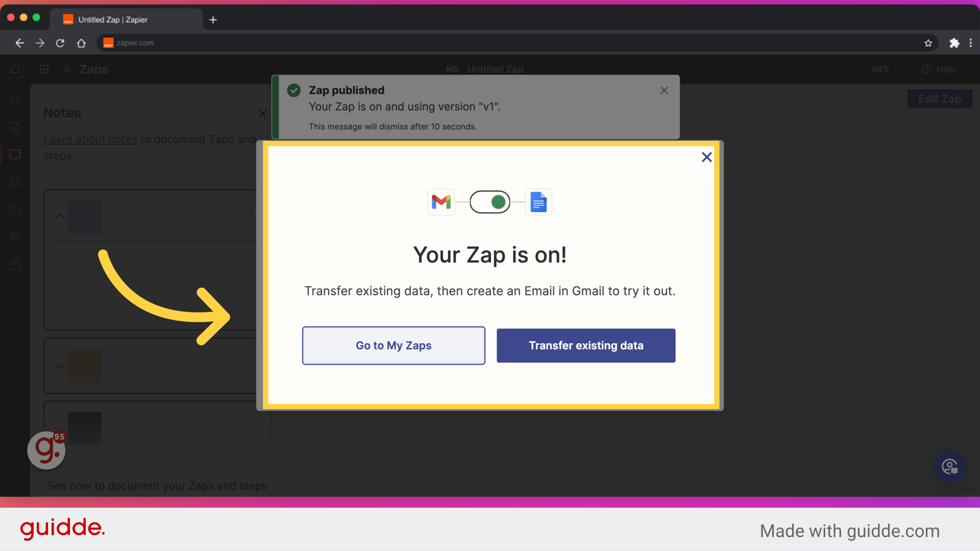
Task: Select the Untitled Zap | Zapier tab
Action: (126, 19)
